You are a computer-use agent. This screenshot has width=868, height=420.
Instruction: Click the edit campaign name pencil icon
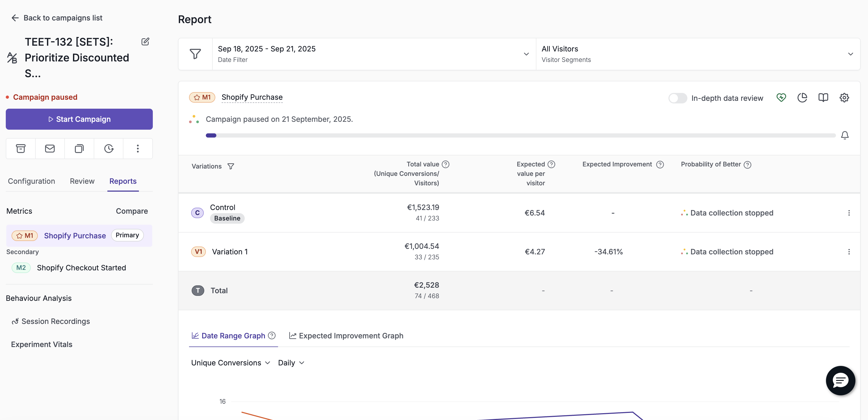click(145, 41)
